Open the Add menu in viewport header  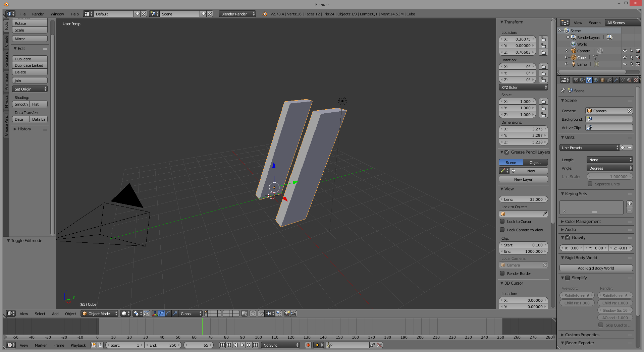[x=55, y=314]
